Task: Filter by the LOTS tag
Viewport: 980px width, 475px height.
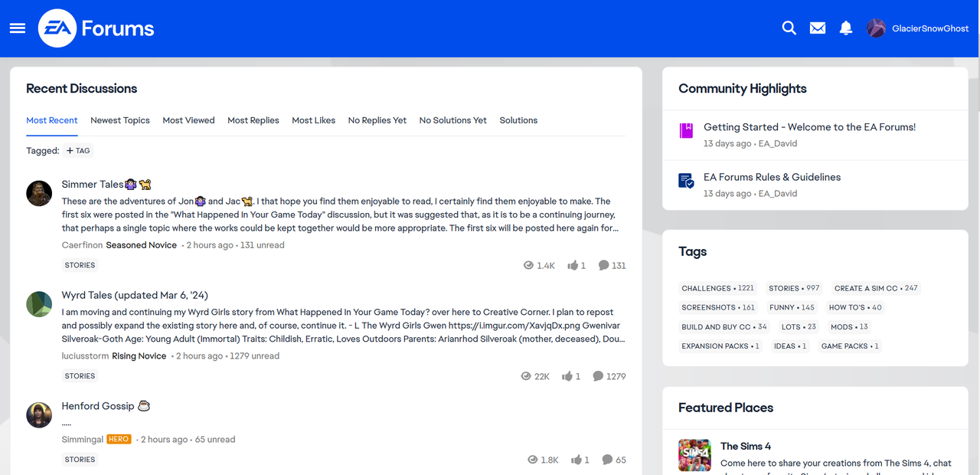Action: (x=799, y=326)
